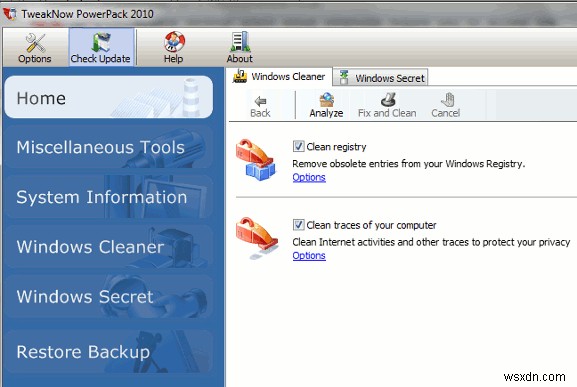Click the traces vacuum cleaner icon
The width and height of the screenshot is (577, 387).
(x=256, y=238)
